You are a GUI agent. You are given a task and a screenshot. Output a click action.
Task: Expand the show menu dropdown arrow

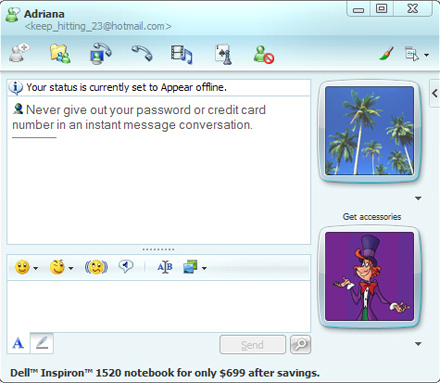pos(427,55)
